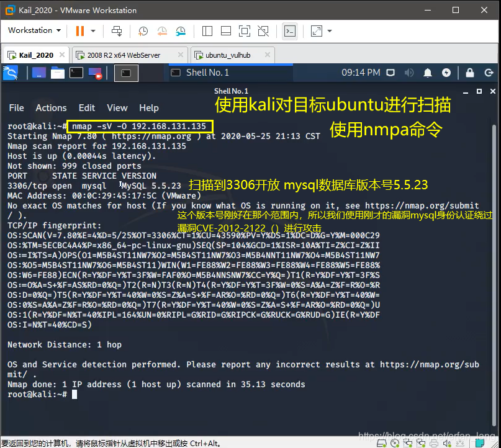
Task: Take a snapshot of this virtual machine
Action: point(143,31)
